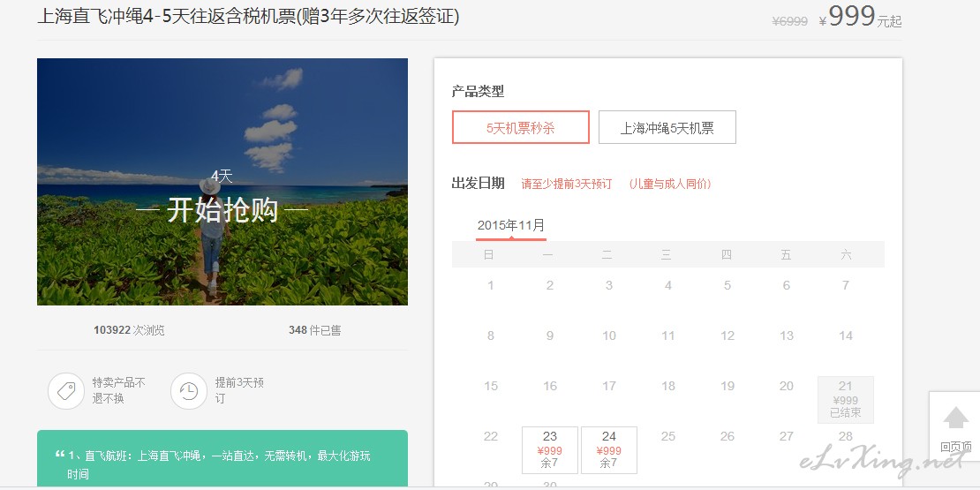This screenshot has width=980, height=490.
Task: Click calendar date 11
Action: (x=668, y=335)
